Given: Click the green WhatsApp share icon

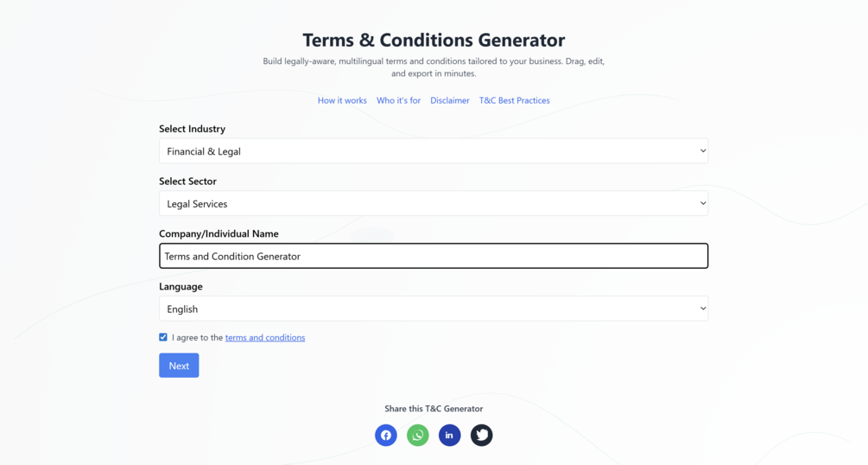Looking at the screenshot, I should click(418, 435).
